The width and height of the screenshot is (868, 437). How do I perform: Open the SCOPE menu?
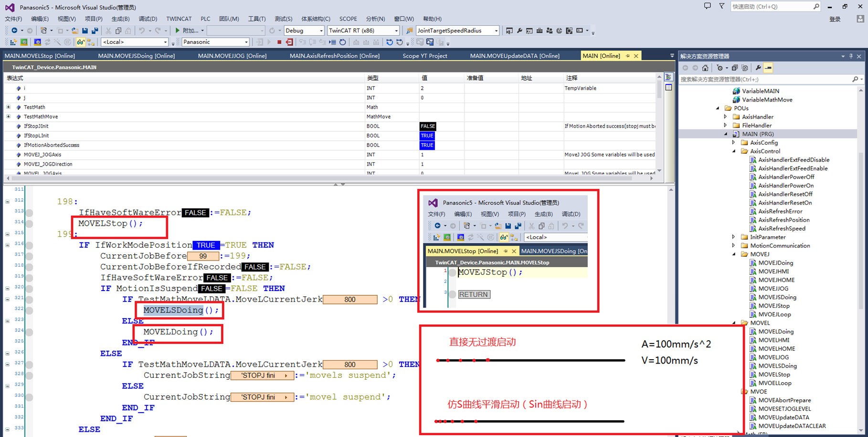348,19
